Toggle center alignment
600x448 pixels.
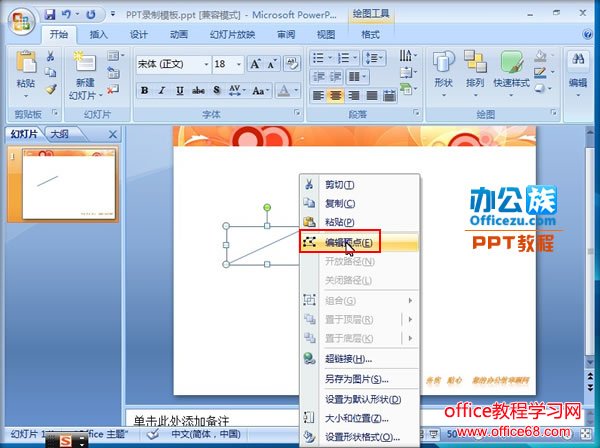pyautogui.click(x=336, y=95)
